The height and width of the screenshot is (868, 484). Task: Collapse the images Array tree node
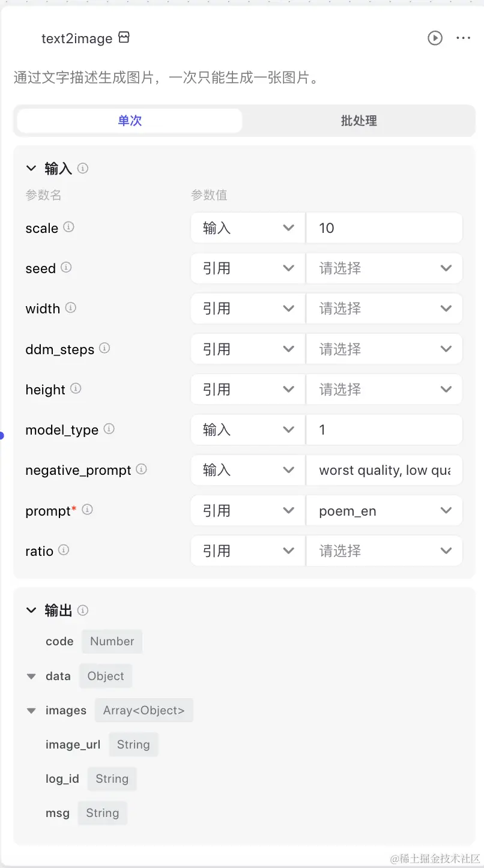(31, 711)
